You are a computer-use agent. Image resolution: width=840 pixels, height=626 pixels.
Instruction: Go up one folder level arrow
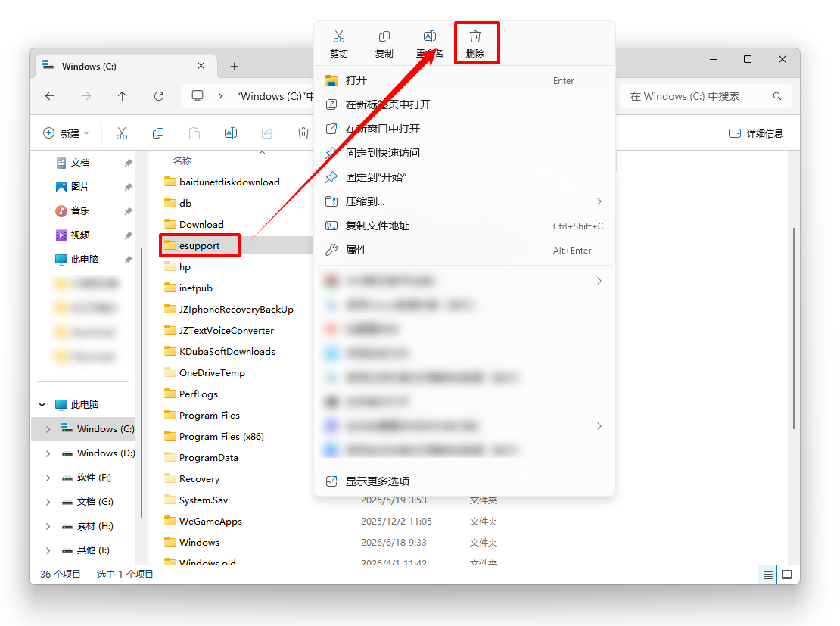tap(122, 96)
